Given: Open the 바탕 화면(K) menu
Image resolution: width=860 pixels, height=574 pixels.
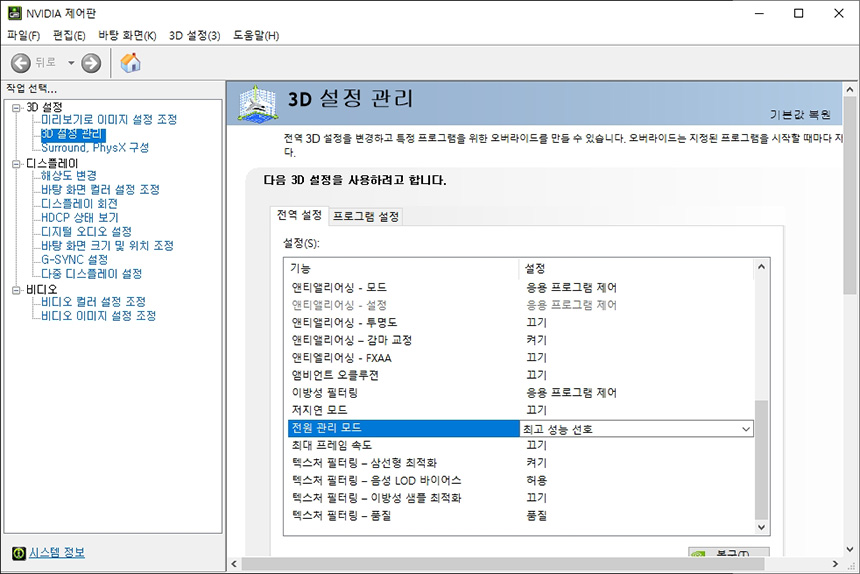Looking at the screenshot, I should tap(127, 36).
